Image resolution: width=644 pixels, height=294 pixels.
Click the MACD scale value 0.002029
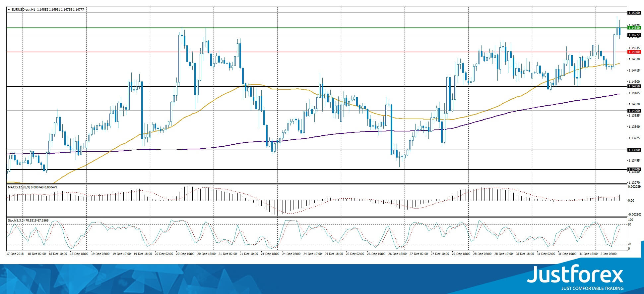tap(635, 187)
